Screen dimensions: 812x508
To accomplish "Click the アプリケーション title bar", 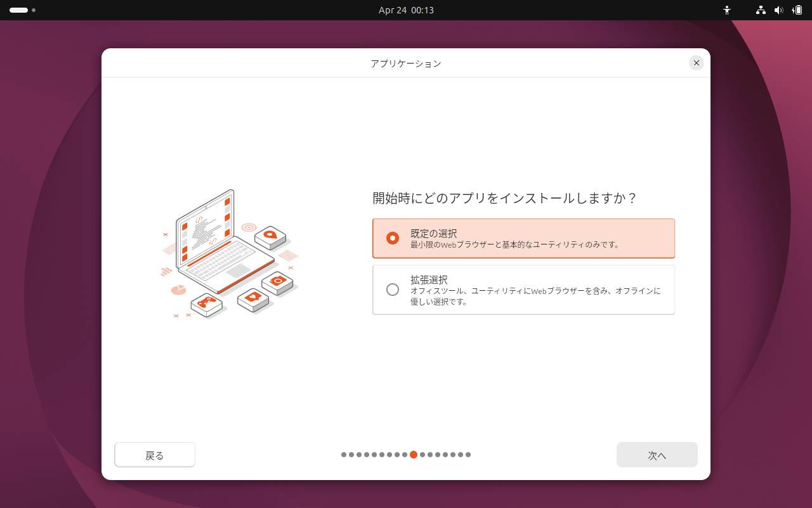I will point(405,63).
